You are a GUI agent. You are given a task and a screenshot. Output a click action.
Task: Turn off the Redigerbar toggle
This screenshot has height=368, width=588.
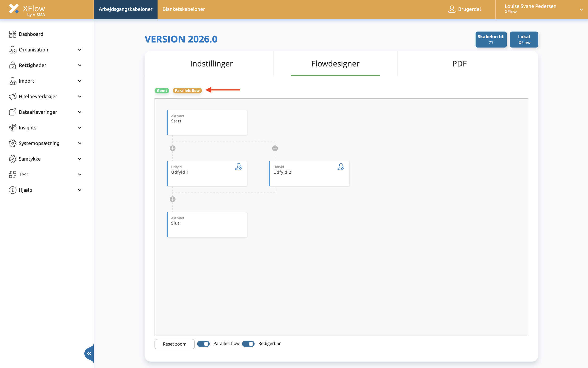[248, 344]
